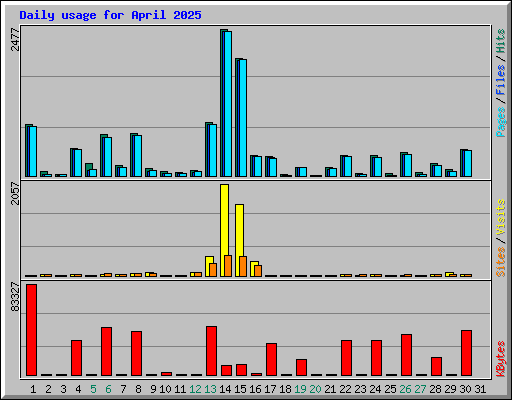This screenshot has width=512, height=400.
Task: Click the chart title 'Daily usage for April 2025'
Action: [110, 15]
